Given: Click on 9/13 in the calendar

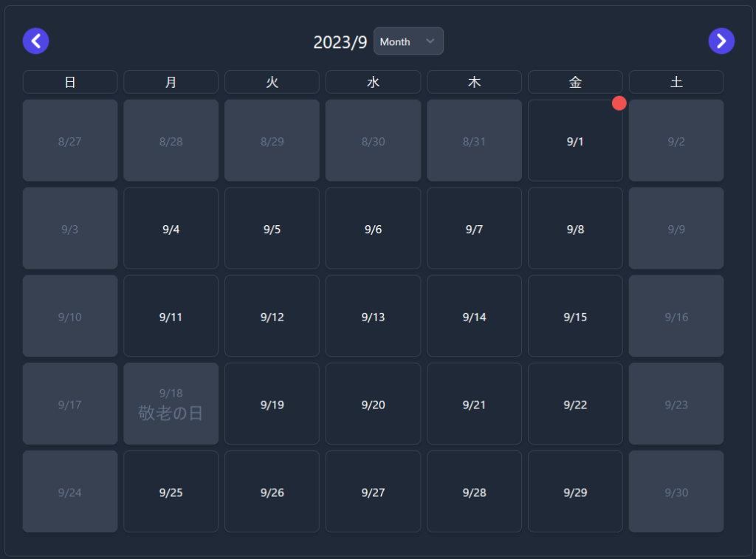Looking at the screenshot, I should pyautogui.click(x=373, y=316).
